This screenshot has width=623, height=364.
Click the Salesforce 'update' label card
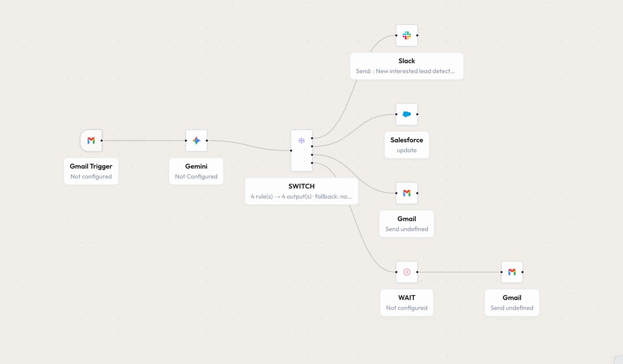click(x=407, y=145)
